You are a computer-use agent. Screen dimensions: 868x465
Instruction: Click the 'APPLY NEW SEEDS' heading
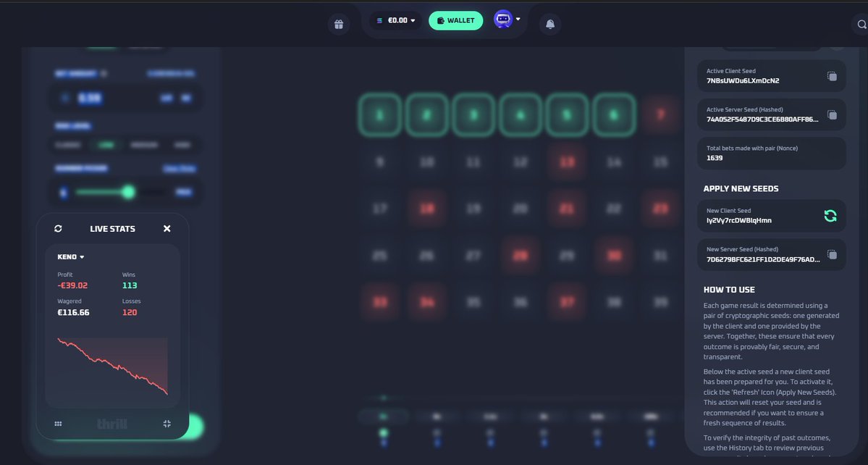(x=741, y=189)
